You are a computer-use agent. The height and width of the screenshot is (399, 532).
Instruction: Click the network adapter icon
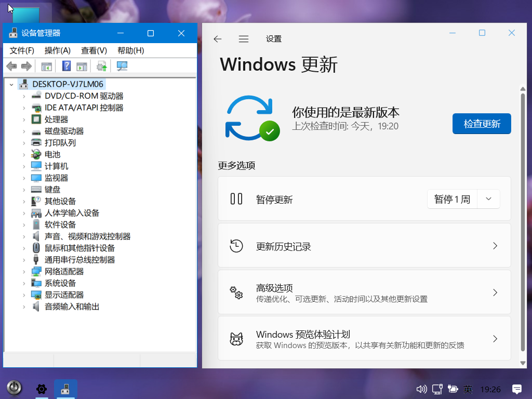36,271
